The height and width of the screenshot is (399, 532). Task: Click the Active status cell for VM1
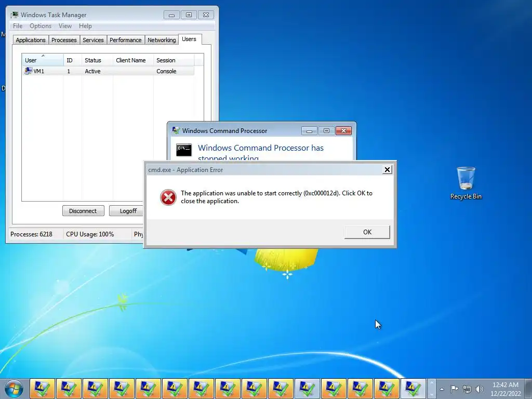(92, 71)
